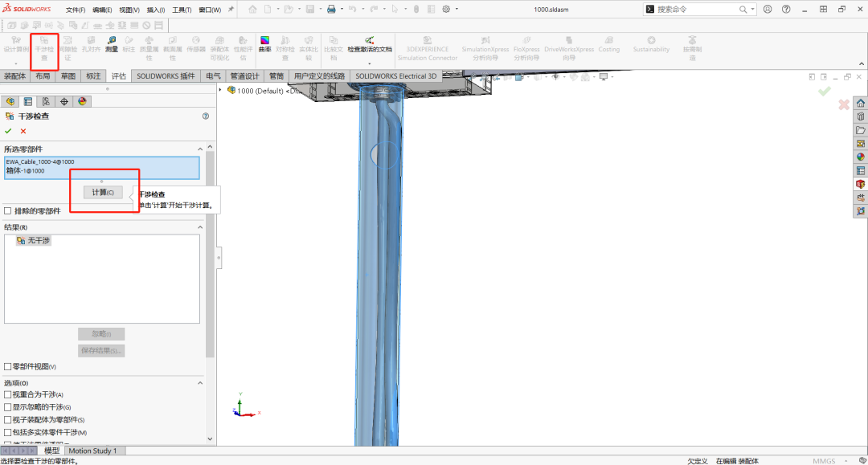This screenshot has height=465, width=868.
Task: Toggle the 排除的零部件 checkbox
Action: [x=8, y=210]
